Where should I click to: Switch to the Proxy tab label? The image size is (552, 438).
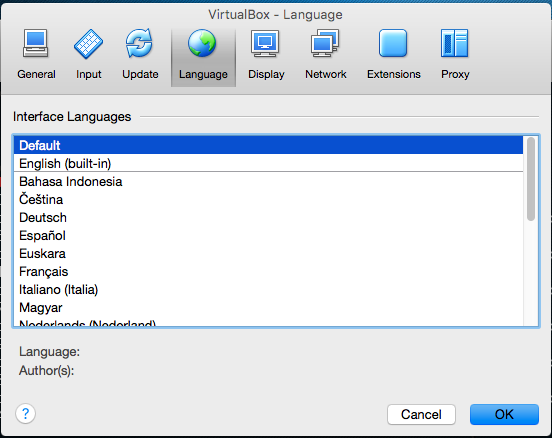pyautogui.click(x=455, y=74)
